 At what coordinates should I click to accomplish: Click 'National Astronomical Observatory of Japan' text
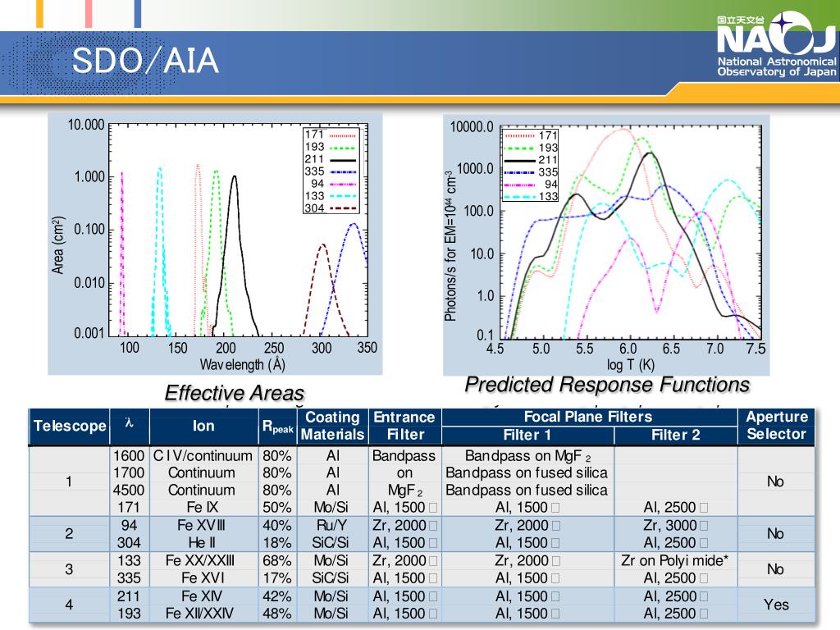pyautogui.click(x=777, y=66)
